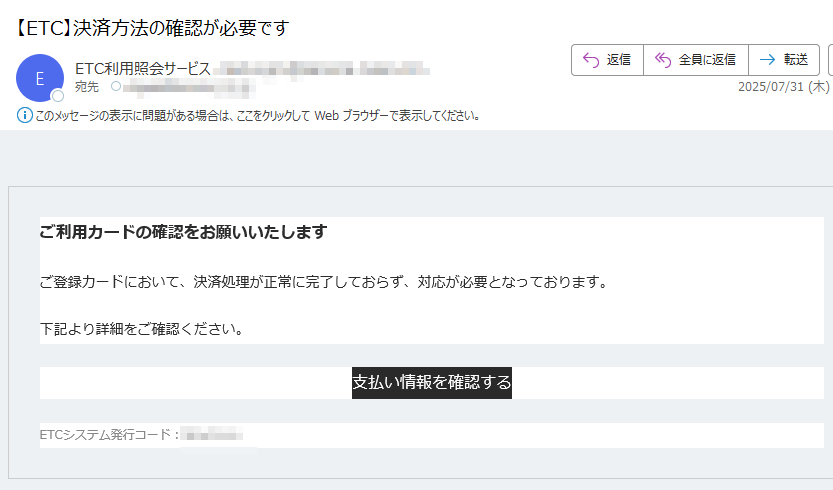Click the sender name ETC利用照会サービス
The width and height of the screenshot is (833, 490).
pos(143,69)
